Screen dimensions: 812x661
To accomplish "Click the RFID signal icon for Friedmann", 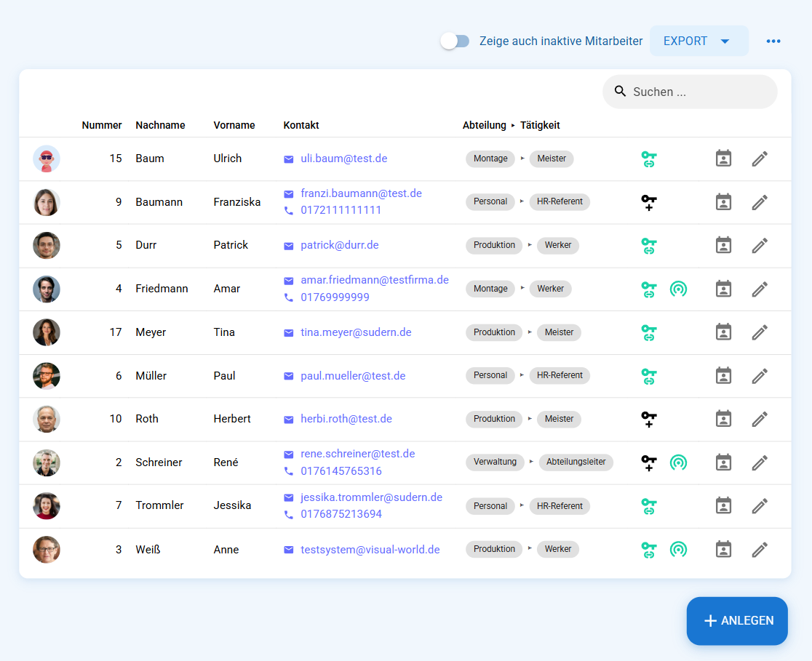I will 678,289.
